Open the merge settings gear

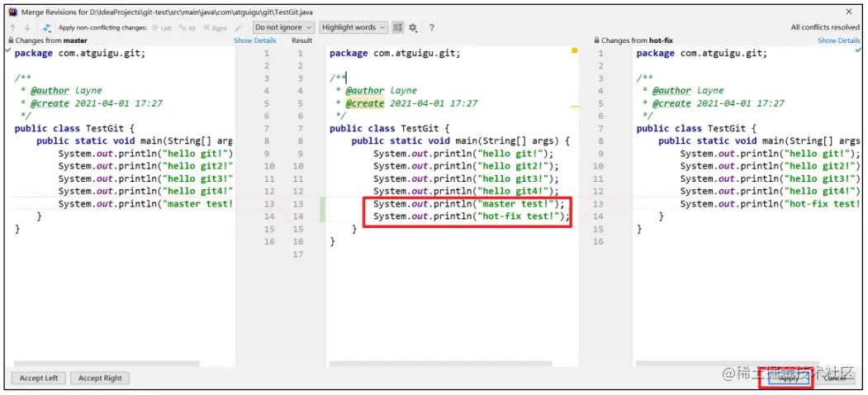413,28
